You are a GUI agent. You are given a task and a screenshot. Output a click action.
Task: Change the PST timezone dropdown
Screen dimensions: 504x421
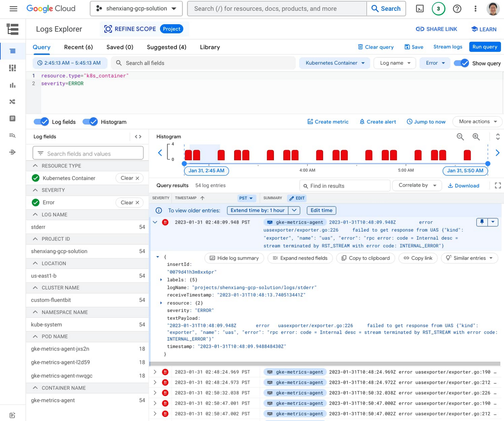[247, 198]
